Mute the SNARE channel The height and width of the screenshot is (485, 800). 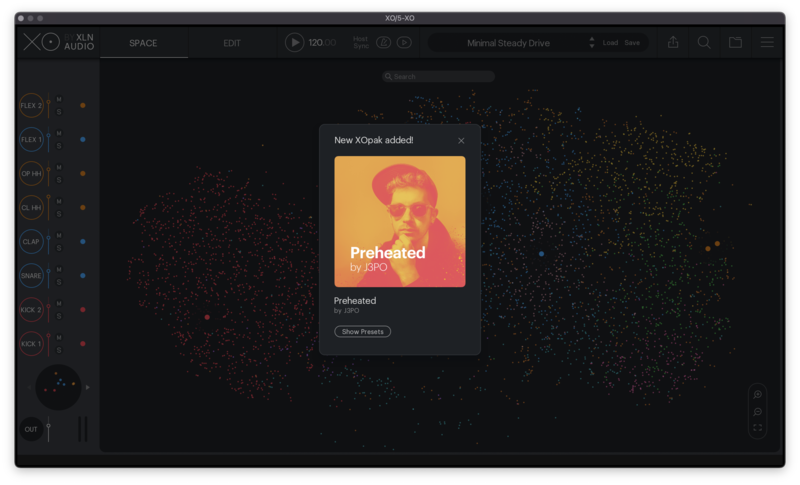point(59,270)
